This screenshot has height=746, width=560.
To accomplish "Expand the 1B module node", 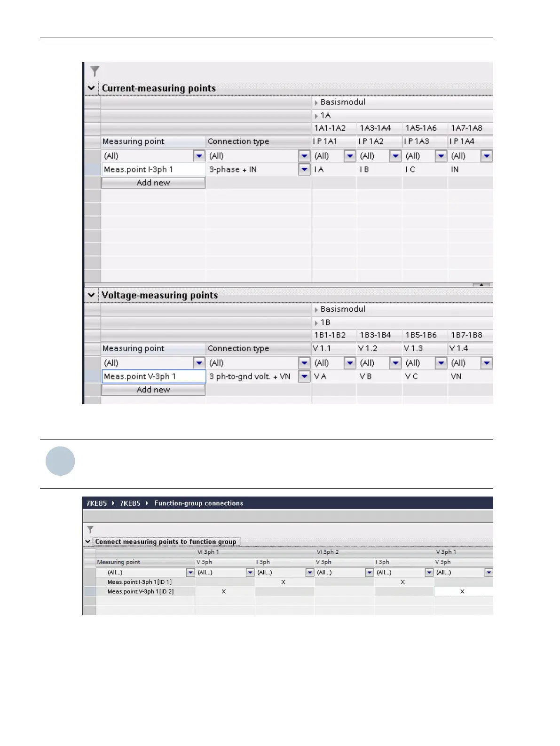I will tap(316, 322).
